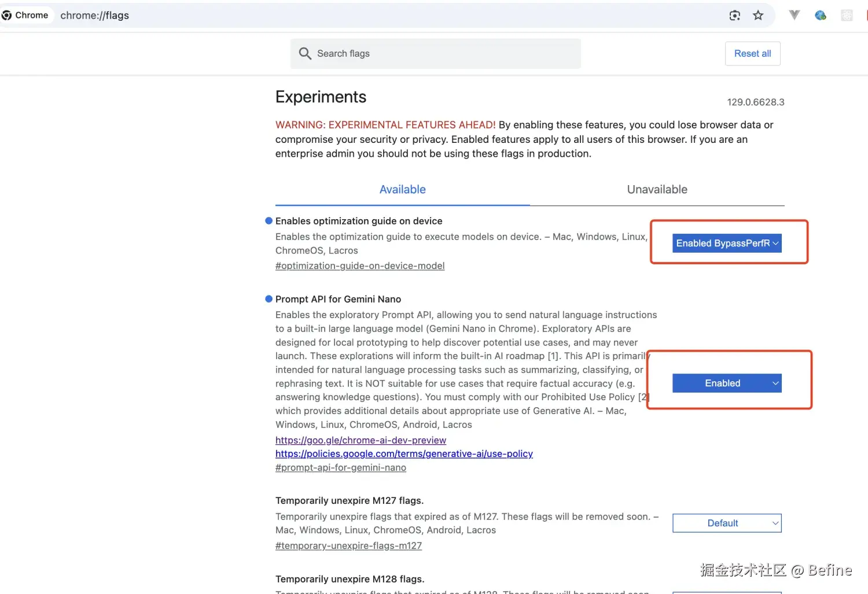Open the chrome-ai-dev-preview link
The image size is (868, 594).
(361, 440)
